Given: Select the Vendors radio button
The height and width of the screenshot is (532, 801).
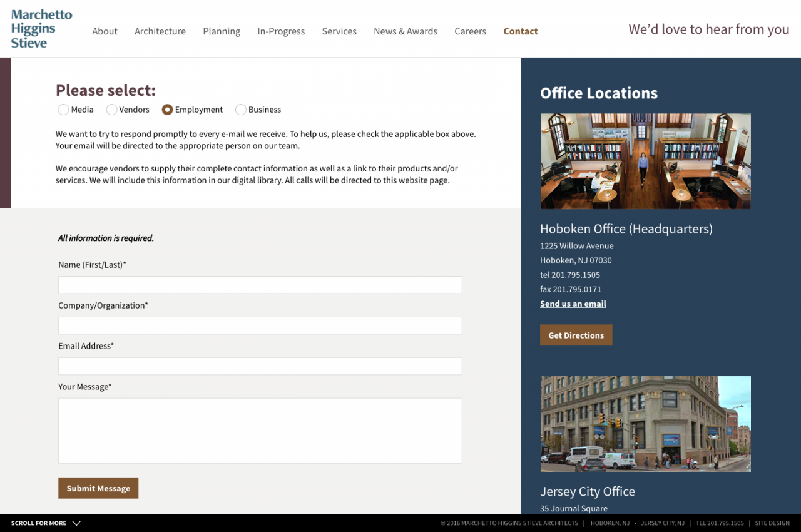Looking at the screenshot, I should click(111, 110).
